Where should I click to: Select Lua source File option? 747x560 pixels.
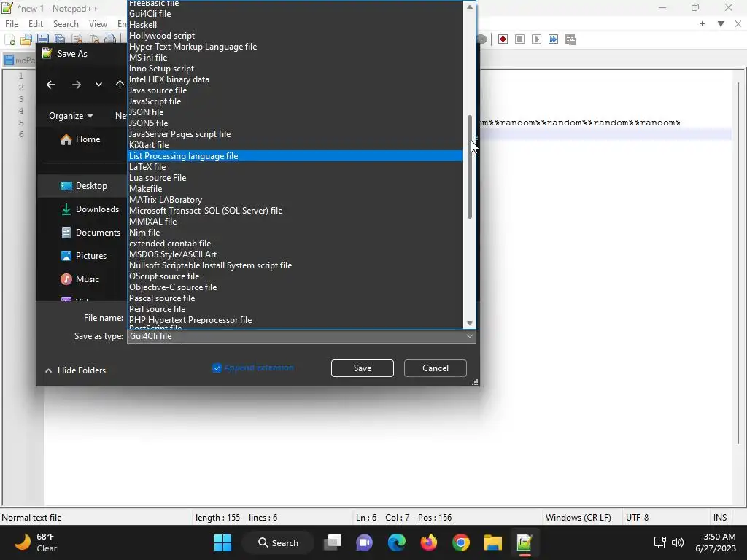coord(295,178)
